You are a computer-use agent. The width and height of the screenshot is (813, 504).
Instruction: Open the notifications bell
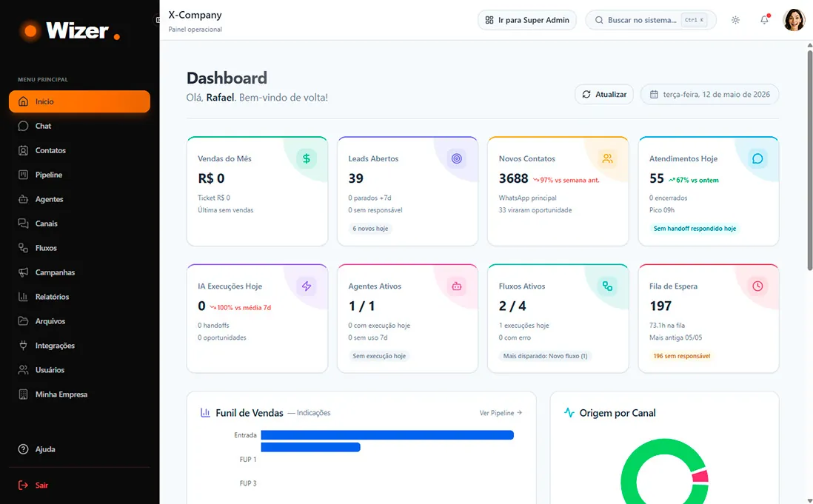[764, 20]
